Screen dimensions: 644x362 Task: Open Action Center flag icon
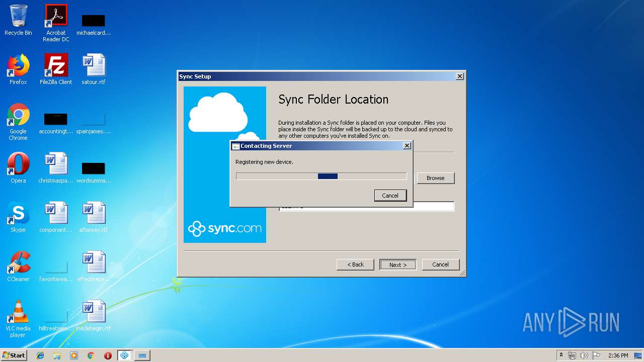coord(596,355)
